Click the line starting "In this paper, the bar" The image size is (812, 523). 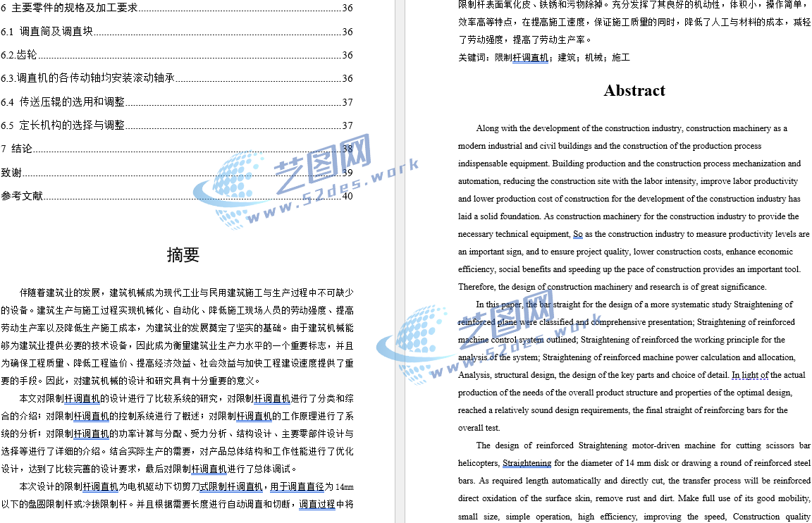(x=634, y=304)
